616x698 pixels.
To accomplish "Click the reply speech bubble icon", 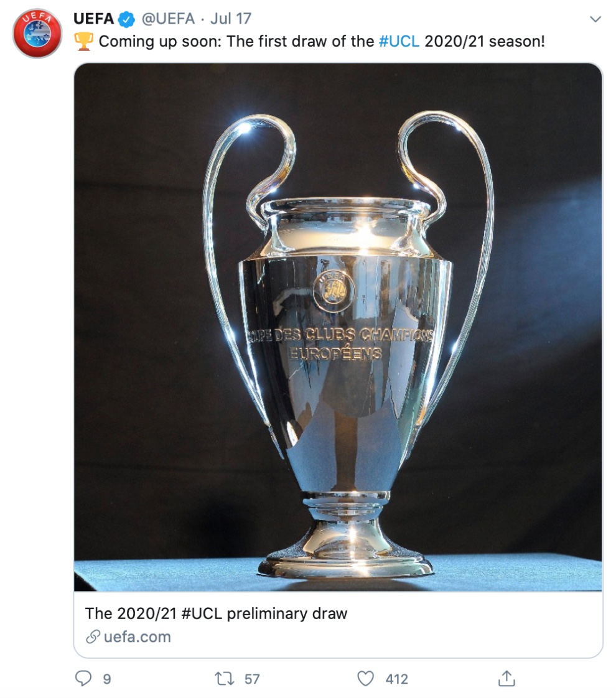I will tap(83, 679).
